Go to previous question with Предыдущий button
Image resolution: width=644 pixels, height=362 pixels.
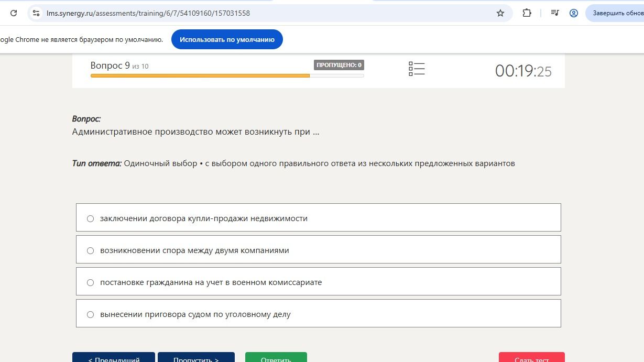click(x=114, y=357)
